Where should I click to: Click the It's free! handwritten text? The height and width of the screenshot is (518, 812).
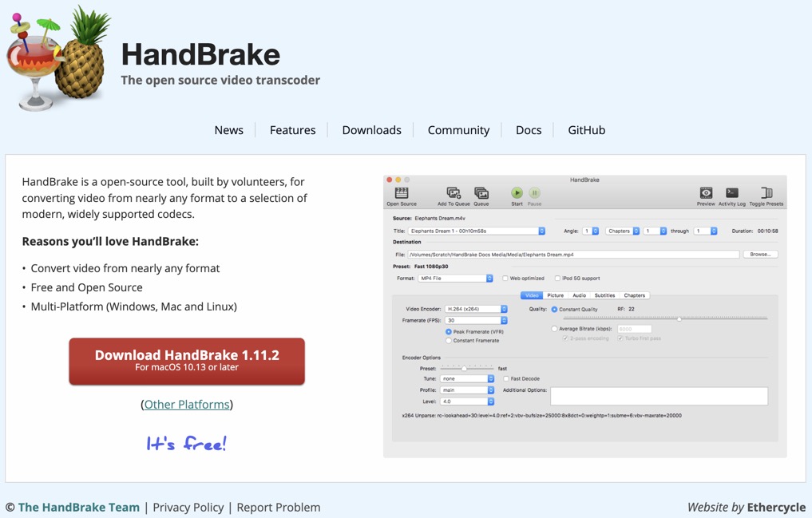pos(186,444)
